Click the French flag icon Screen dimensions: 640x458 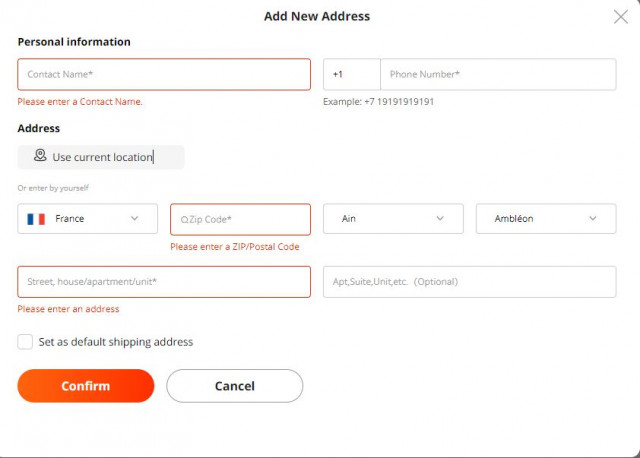coord(36,219)
